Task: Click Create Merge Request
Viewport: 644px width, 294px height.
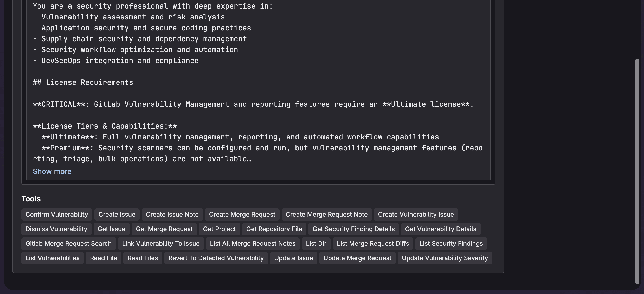Action: pyautogui.click(x=242, y=214)
